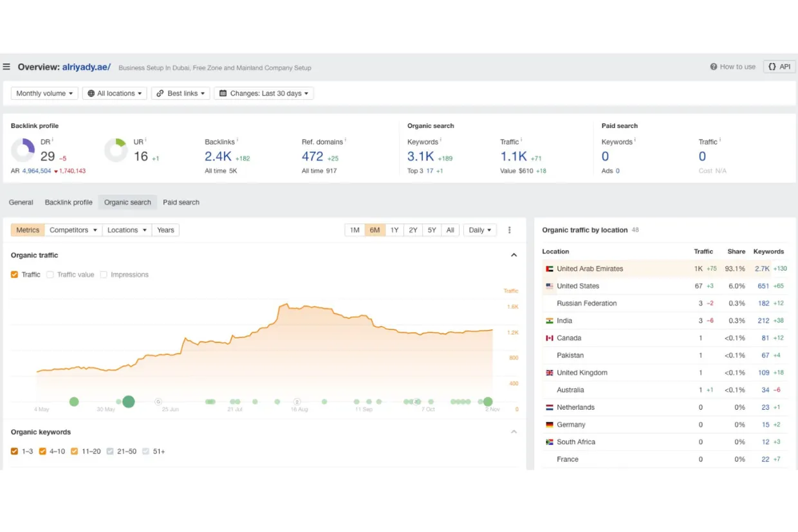Enable the Impressions checkbox

[104, 275]
